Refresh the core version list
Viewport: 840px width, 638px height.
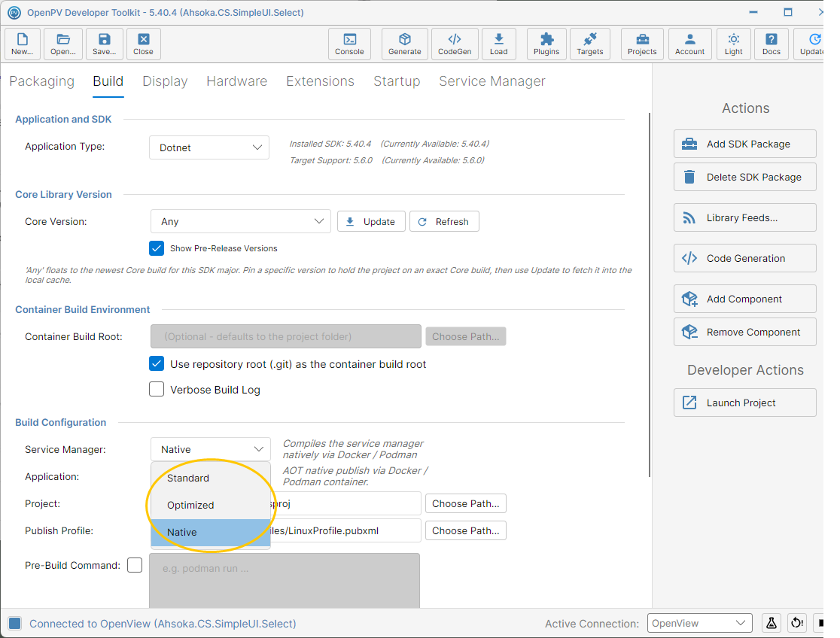point(444,222)
